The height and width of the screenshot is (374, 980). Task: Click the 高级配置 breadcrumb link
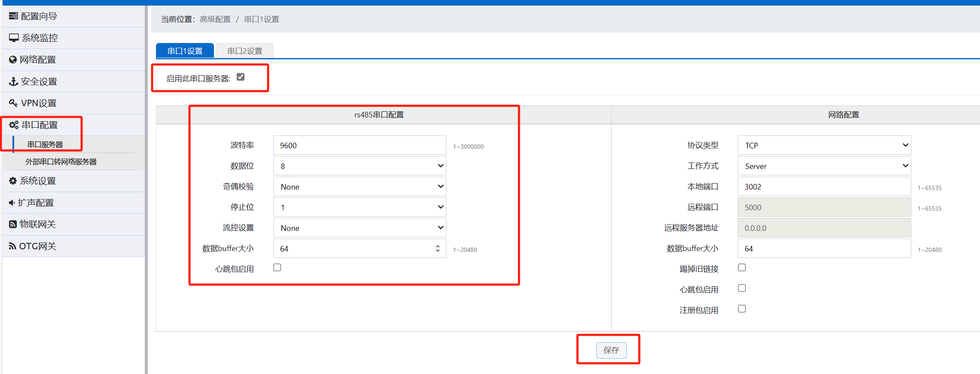[x=215, y=19]
